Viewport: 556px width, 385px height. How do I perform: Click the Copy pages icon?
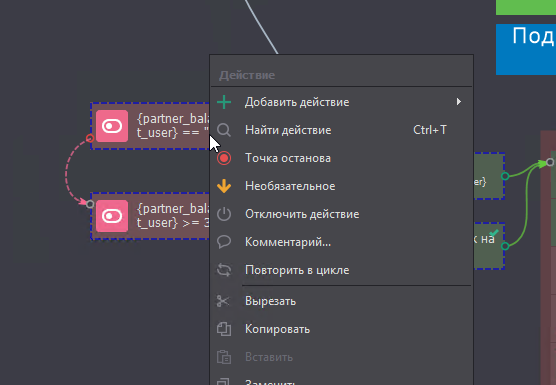[224, 329]
